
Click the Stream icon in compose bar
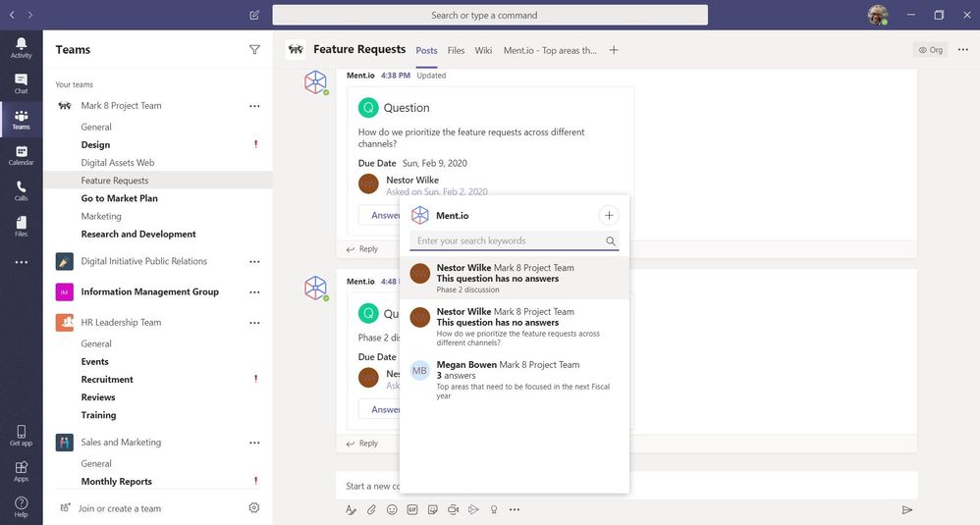[473, 510]
